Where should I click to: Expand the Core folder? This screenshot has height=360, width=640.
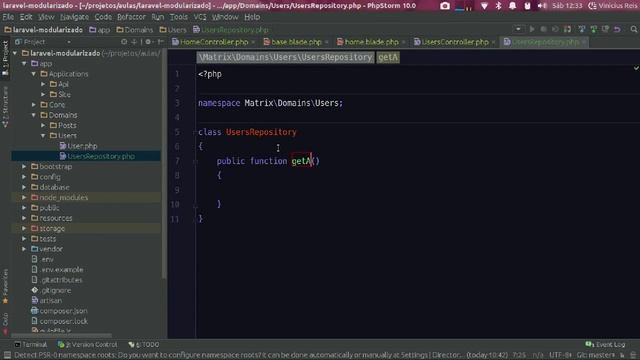(x=33, y=105)
